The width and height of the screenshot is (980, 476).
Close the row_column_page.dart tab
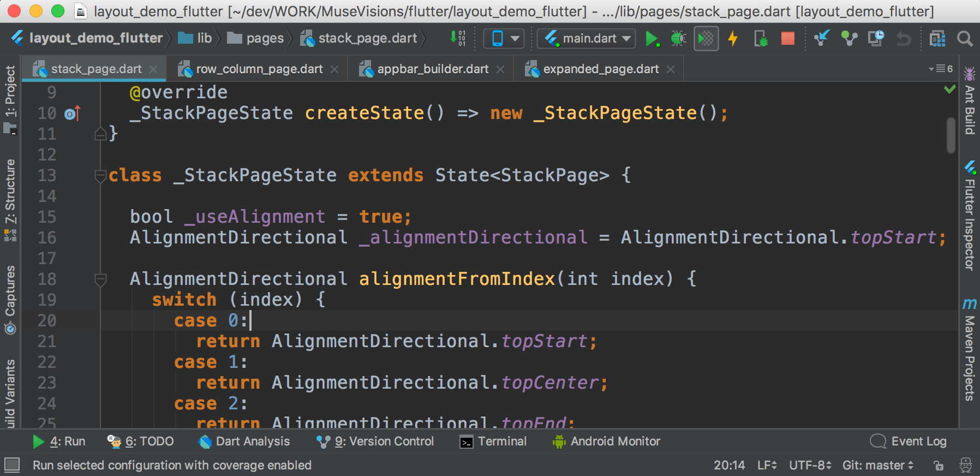click(334, 69)
